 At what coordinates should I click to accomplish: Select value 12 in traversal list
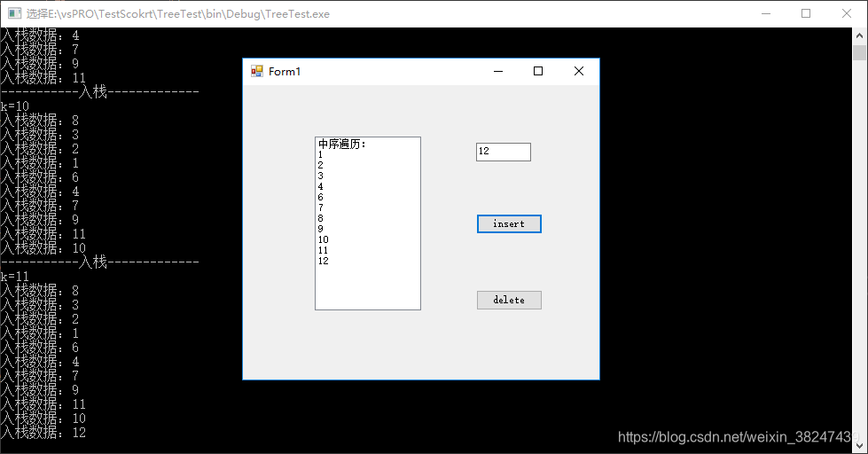coord(368,261)
